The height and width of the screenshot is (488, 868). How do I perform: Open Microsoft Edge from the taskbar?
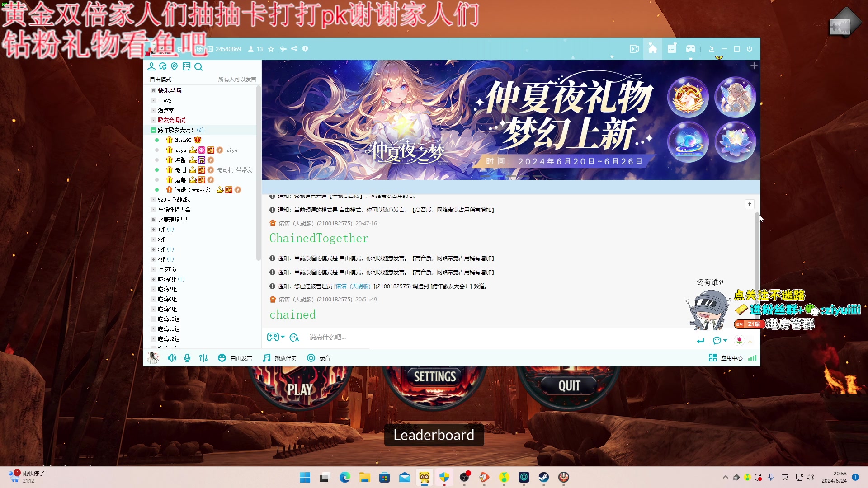[x=345, y=477]
